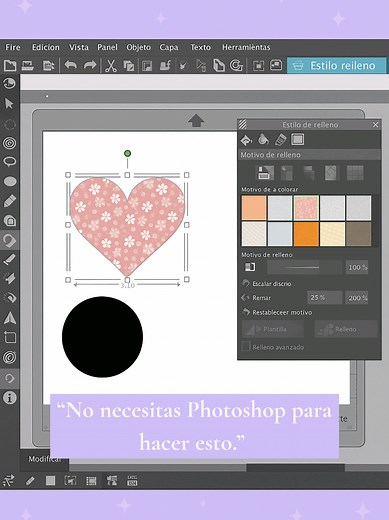The image size is (389, 520).
Task: Open the Fire menu
Action: click(13, 47)
